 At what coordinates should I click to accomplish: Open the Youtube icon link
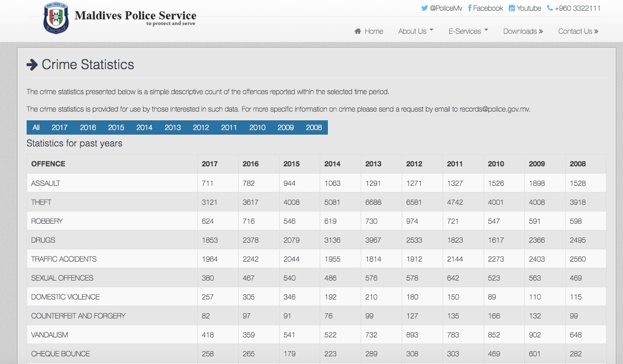[x=512, y=8]
